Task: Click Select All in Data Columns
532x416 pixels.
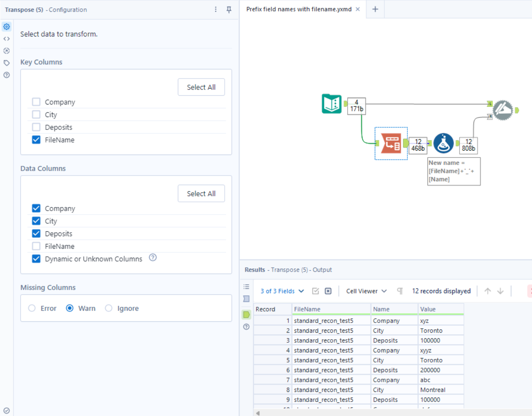Action: tap(201, 193)
